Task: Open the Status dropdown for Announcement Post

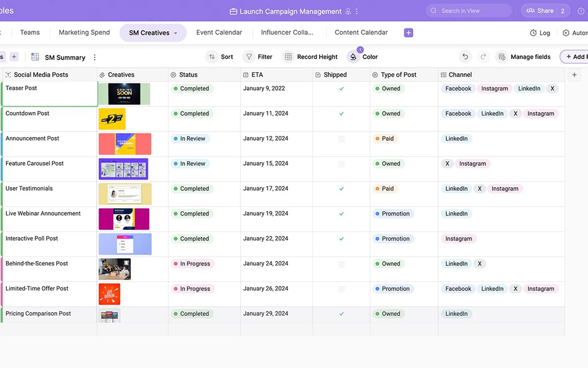Action: tap(190, 139)
